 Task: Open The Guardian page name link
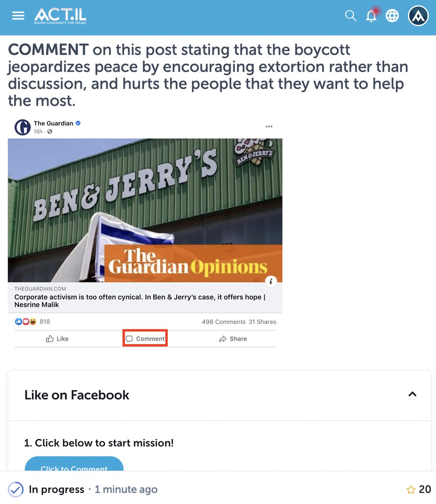coord(53,123)
